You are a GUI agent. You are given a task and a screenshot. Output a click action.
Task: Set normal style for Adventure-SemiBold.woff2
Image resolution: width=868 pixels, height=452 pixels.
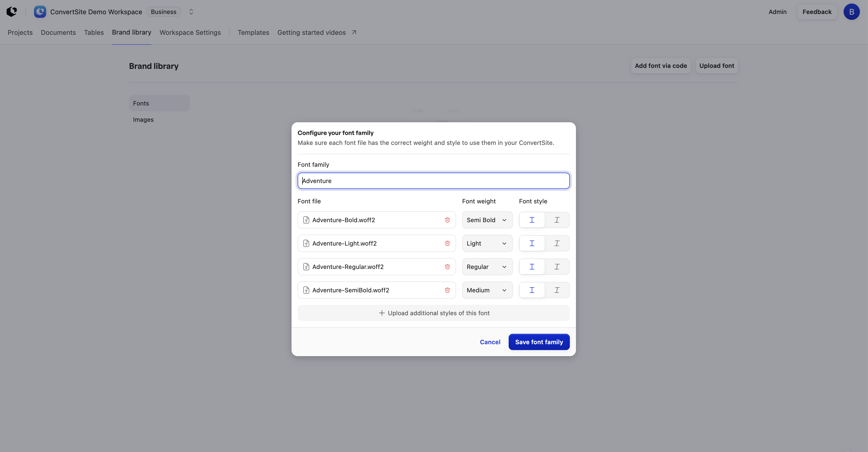click(532, 290)
